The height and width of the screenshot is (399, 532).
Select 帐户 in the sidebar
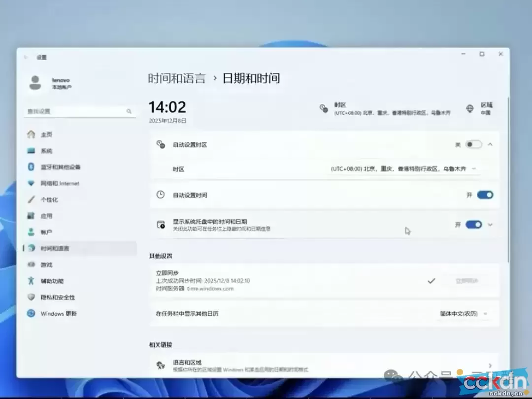click(x=80, y=232)
